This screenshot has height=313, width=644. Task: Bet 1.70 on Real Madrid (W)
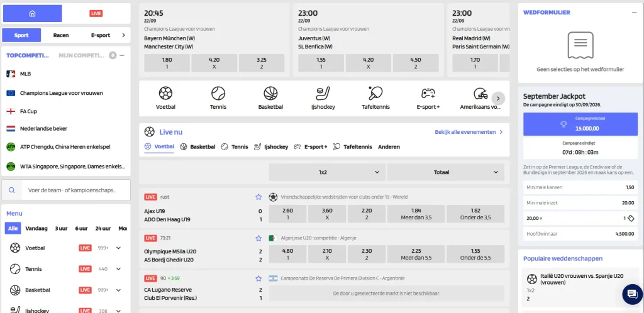[x=475, y=63]
